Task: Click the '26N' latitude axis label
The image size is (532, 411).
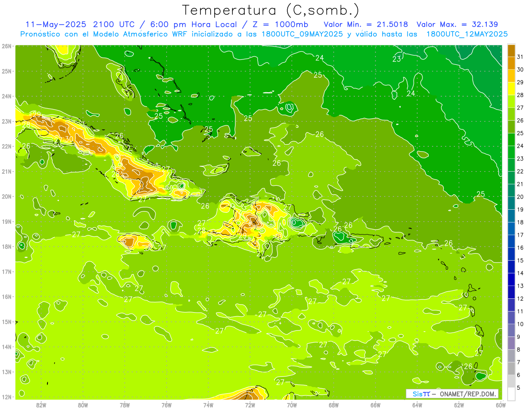Action: click(7, 46)
